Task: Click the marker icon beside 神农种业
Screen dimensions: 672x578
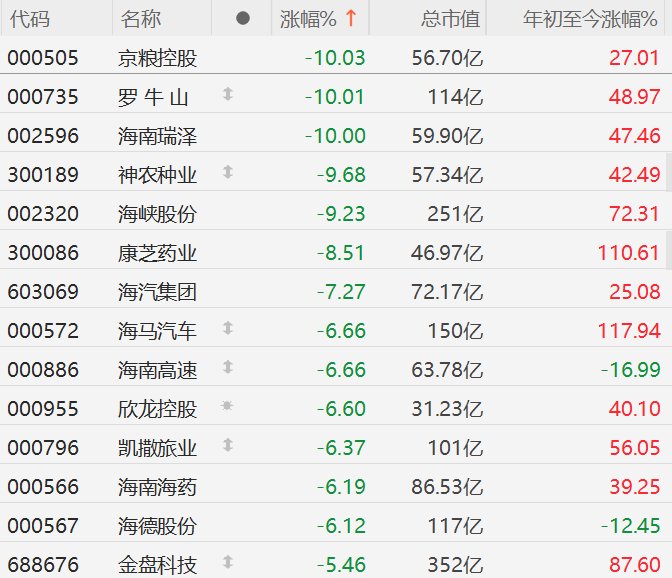Action: [x=228, y=172]
